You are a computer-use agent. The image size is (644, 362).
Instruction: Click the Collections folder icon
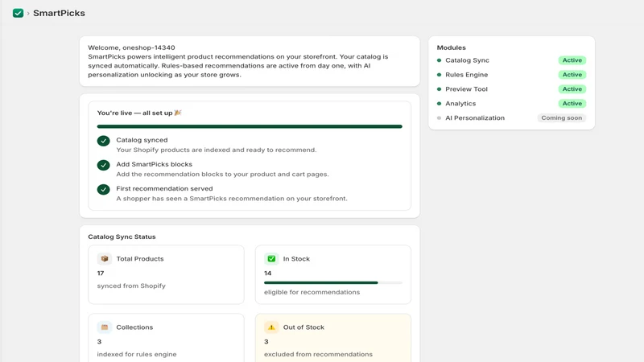click(105, 327)
